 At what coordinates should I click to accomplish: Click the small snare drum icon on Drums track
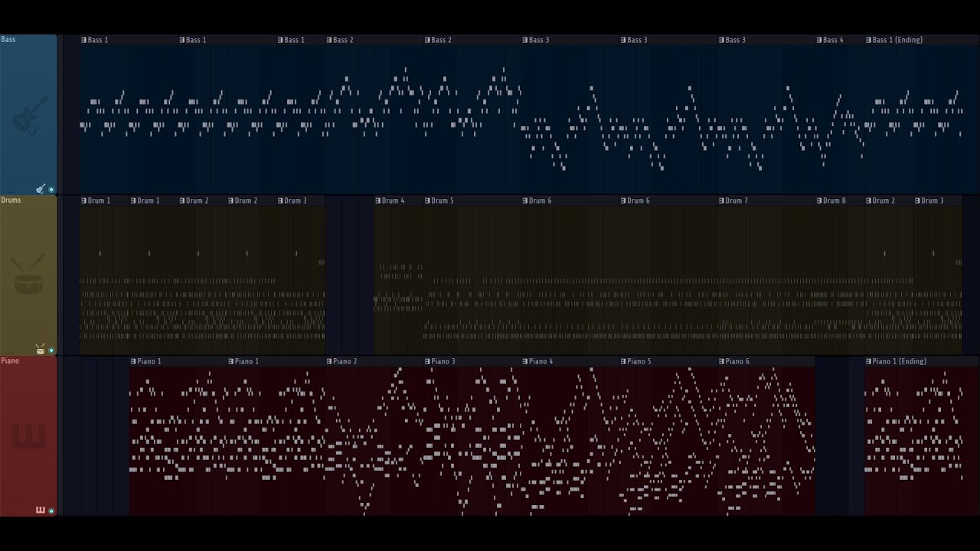(41, 350)
